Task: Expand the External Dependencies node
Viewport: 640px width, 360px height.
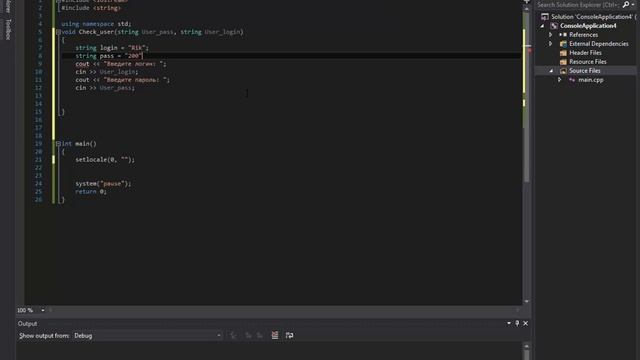Action: point(551,44)
